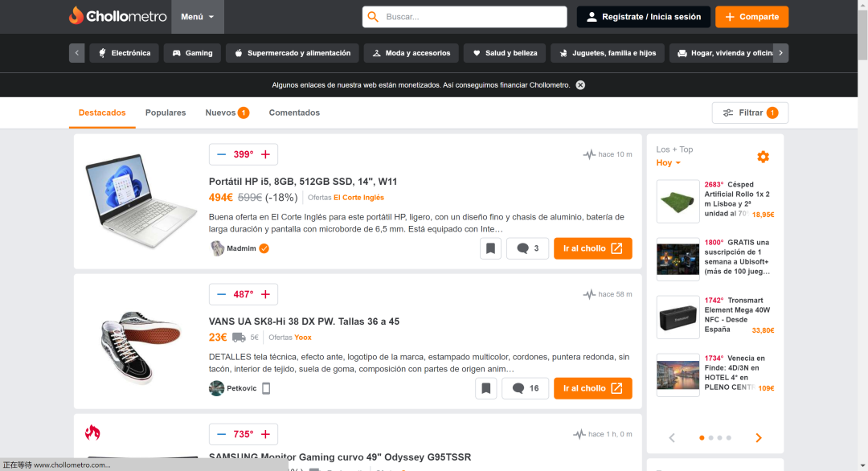Go to the HP laptop chollo
868x471 pixels.
pyautogui.click(x=593, y=248)
